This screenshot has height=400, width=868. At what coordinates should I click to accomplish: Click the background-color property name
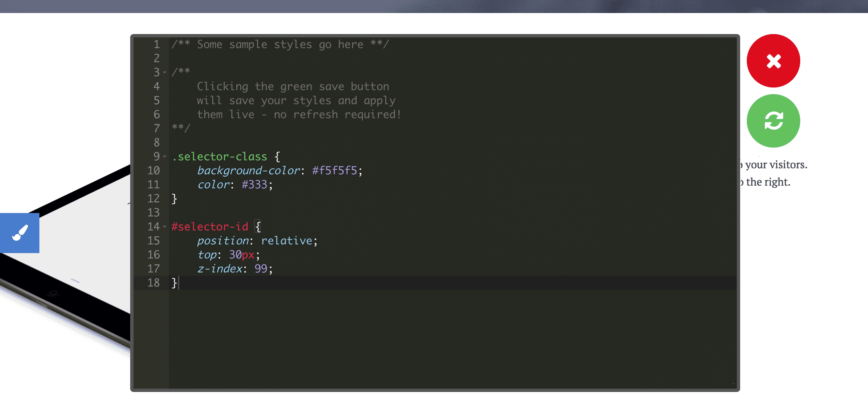248,171
